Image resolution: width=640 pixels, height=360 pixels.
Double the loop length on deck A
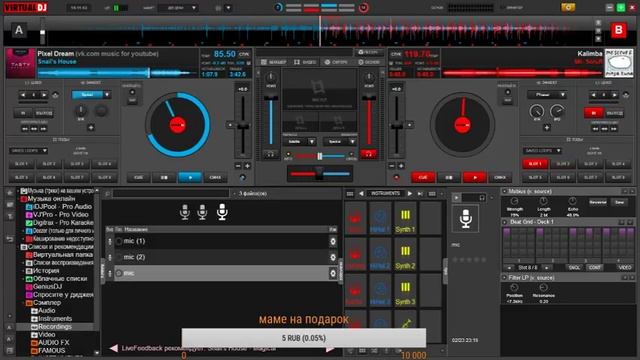[44, 95]
